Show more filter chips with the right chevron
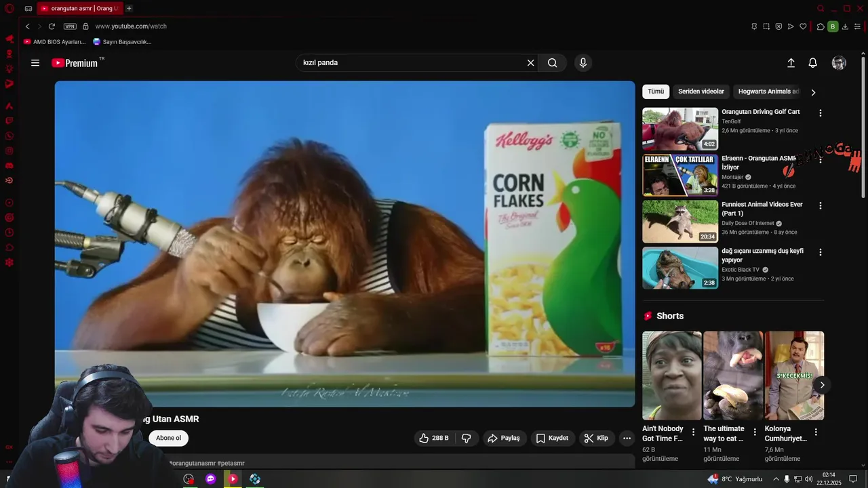Viewport: 868px width, 488px height. click(x=813, y=92)
